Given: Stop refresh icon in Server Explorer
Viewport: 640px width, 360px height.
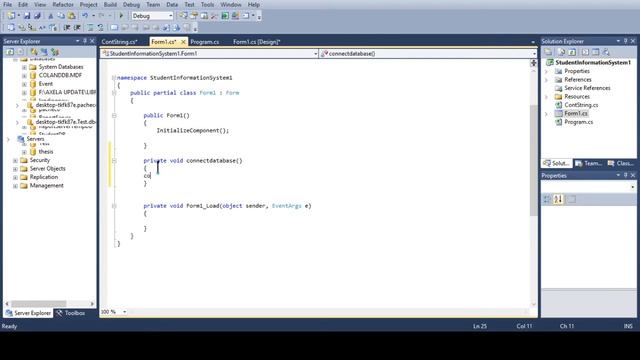Looking at the screenshot, I should 20,52.
